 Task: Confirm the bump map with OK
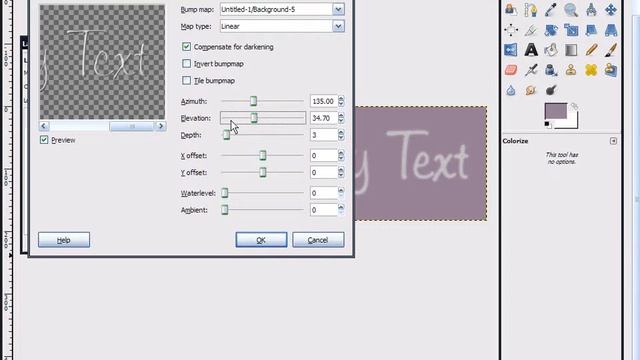pyautogui.click(x=261, y=240)
